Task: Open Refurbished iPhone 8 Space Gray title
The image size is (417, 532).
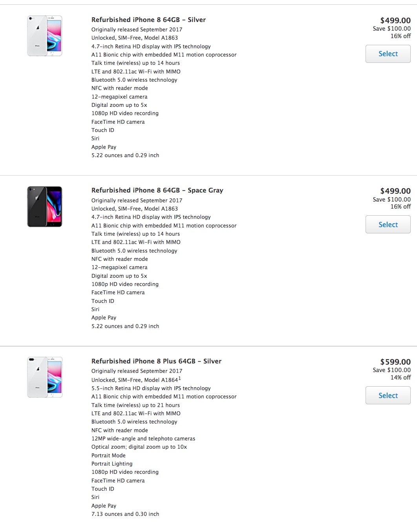Action: pos(157,190)
